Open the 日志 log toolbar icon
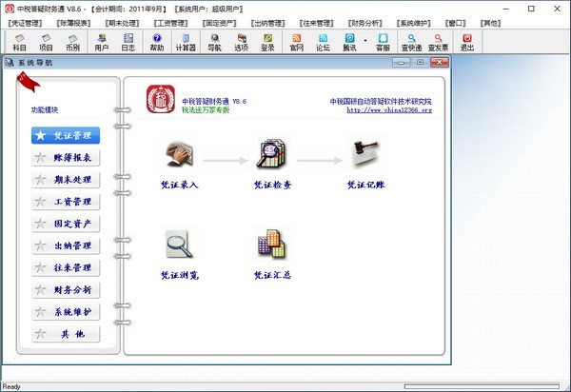Screen dimensions: 571x392 [x=128, y=41]
